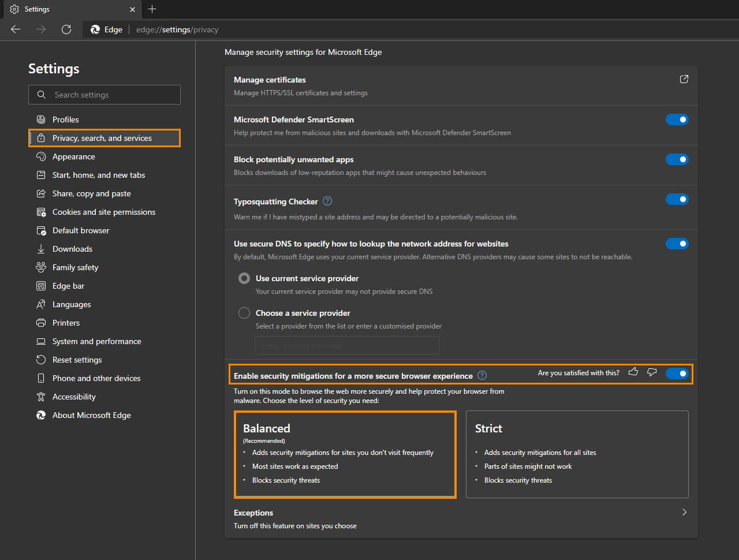Click the Edge bar icon
Viewport: 739px width, 560px height.
41,286
